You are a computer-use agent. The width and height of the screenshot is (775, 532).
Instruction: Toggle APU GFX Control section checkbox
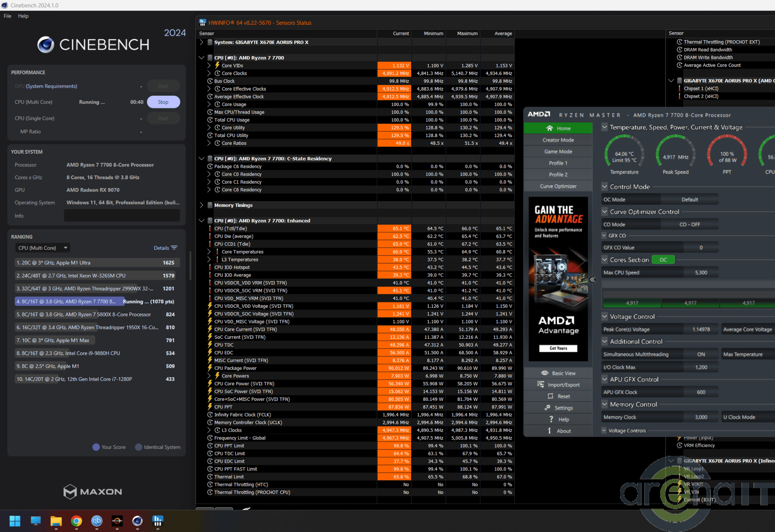coord(604,379)
